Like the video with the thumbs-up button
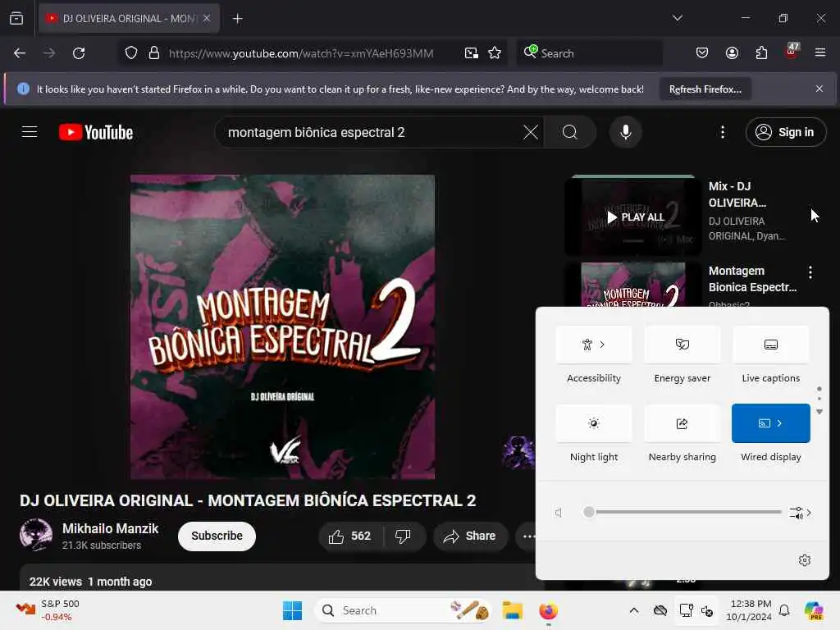 click(x=351, y=536)
